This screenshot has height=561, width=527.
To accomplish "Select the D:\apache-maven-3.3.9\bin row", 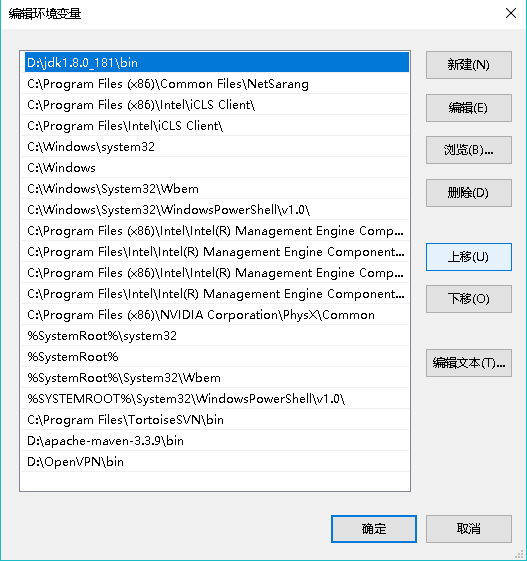I will pos(217,441).
